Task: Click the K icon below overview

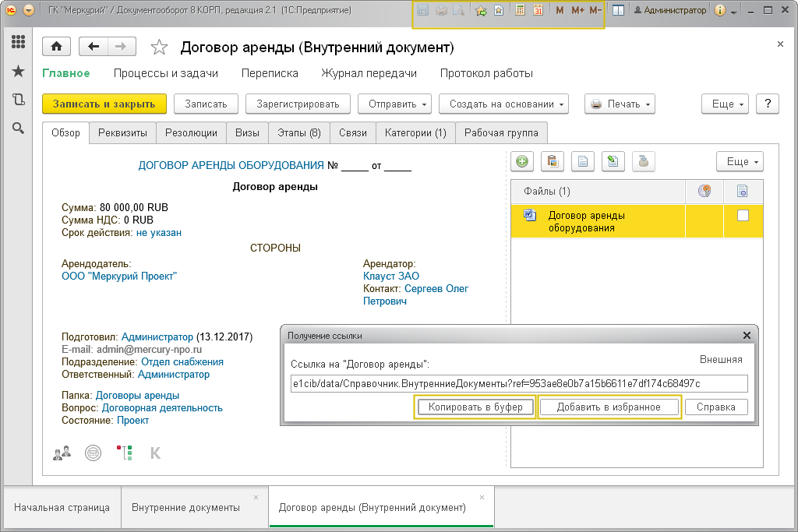Action: (x=155, y=453)
